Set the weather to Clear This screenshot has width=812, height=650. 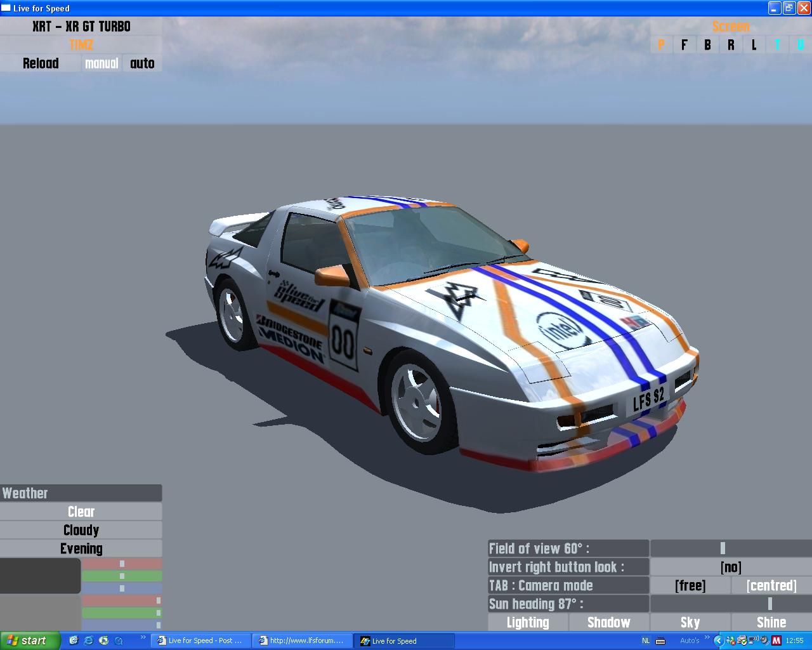(x=81, y=512)
